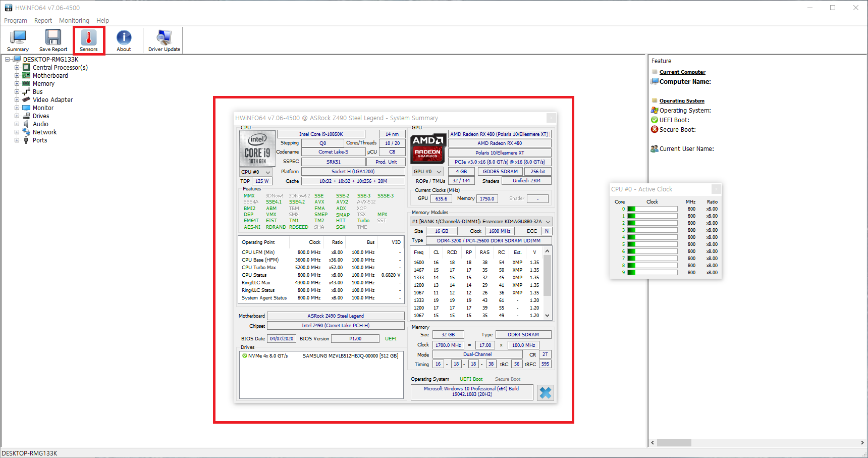
Task: Select the SAMSUNG MZVLB512HBJQ drive entry
Action: click(350, 355)
